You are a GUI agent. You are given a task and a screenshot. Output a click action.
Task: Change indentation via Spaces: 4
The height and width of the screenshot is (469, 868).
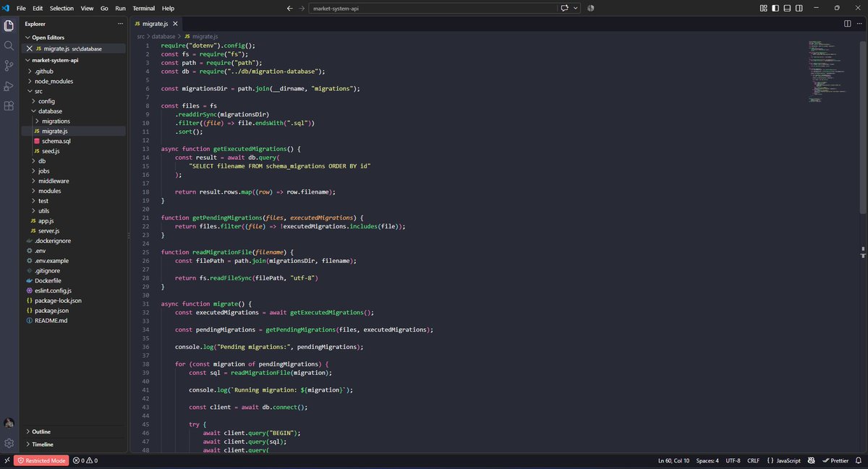[x=707, y=460]
